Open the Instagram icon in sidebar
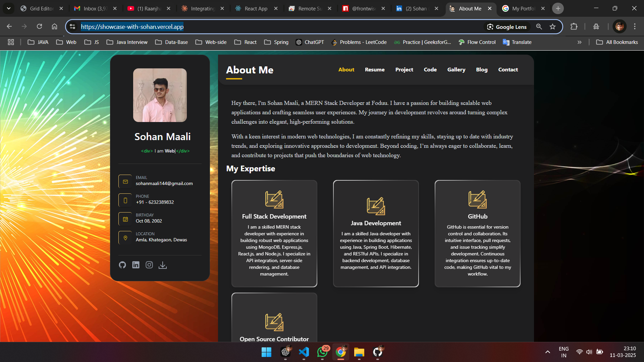Image resolution: width=644 pixels, height=362 pixels. coord(149,265)
